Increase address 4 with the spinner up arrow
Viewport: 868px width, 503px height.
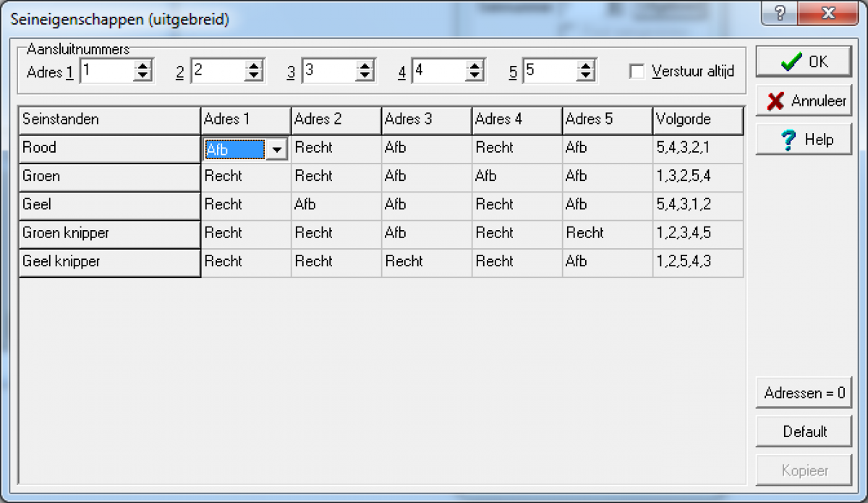(x=475, y=66)
